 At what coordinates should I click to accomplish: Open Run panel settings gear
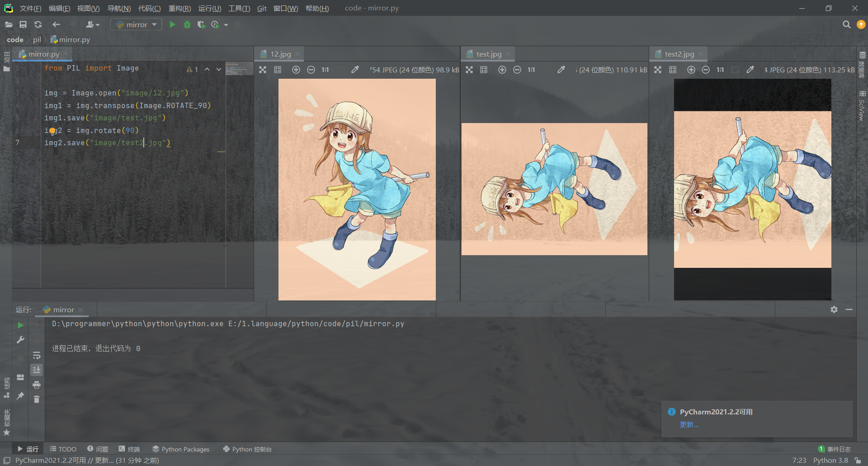834,309
